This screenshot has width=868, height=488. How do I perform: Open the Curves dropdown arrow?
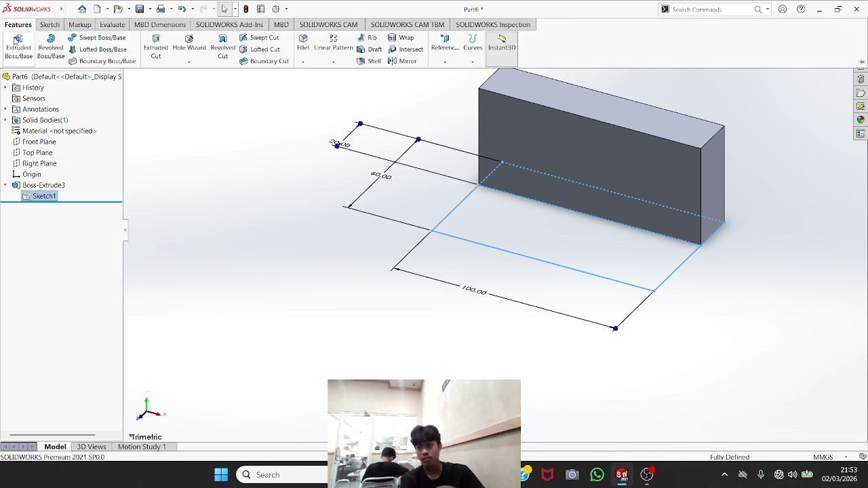[473, 62]
